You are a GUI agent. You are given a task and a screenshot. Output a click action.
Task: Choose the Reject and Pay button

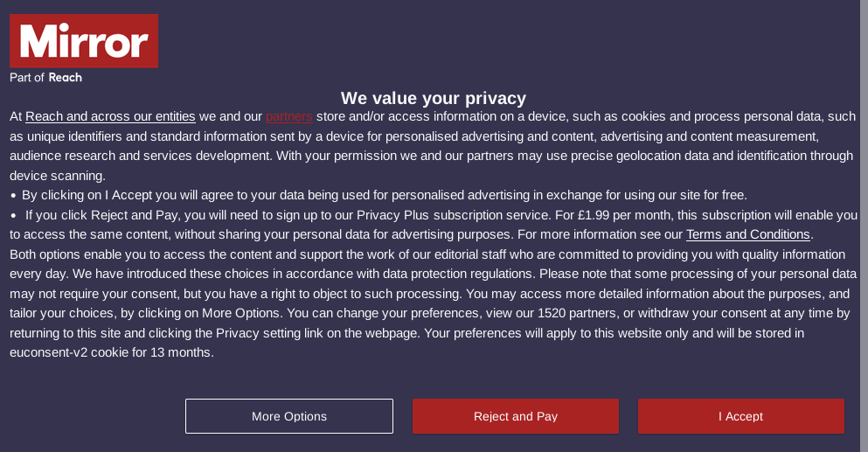click(x=516, y=416)
